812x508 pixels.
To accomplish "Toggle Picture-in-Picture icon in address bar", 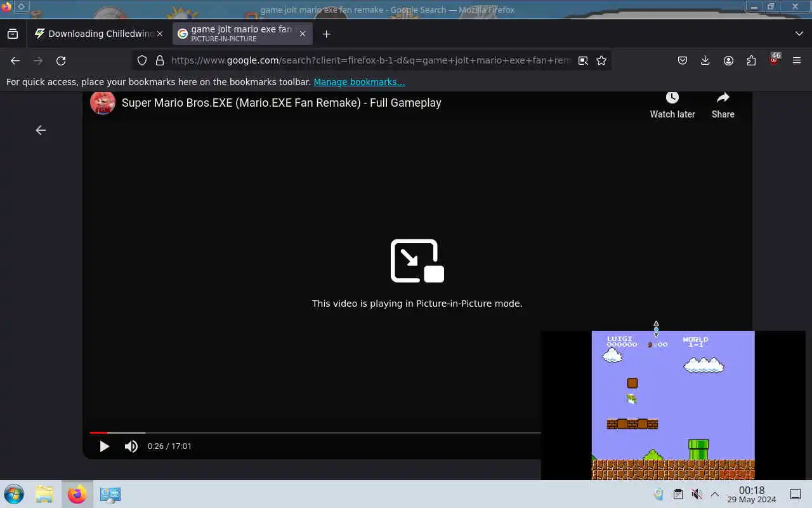I will pyautogui.click(x=583, y=60).
